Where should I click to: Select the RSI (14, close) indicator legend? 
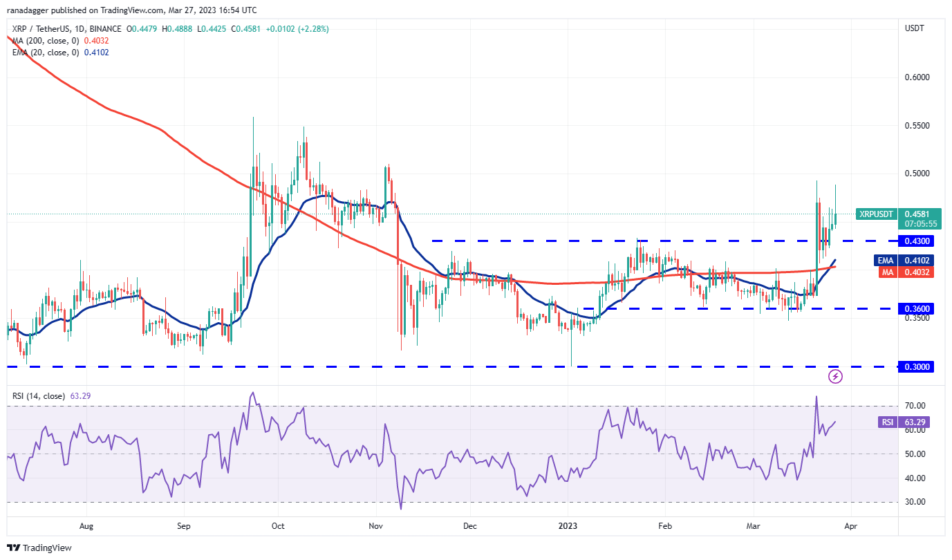pos(39,396)
